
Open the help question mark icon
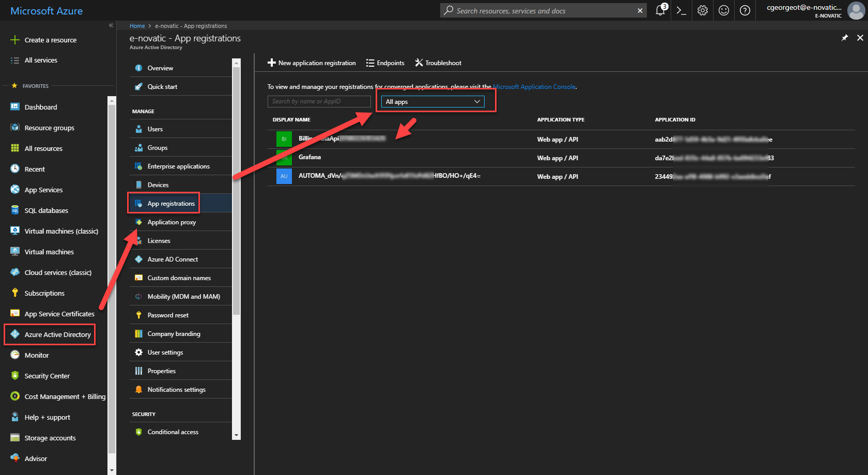(x=745, y=10)
